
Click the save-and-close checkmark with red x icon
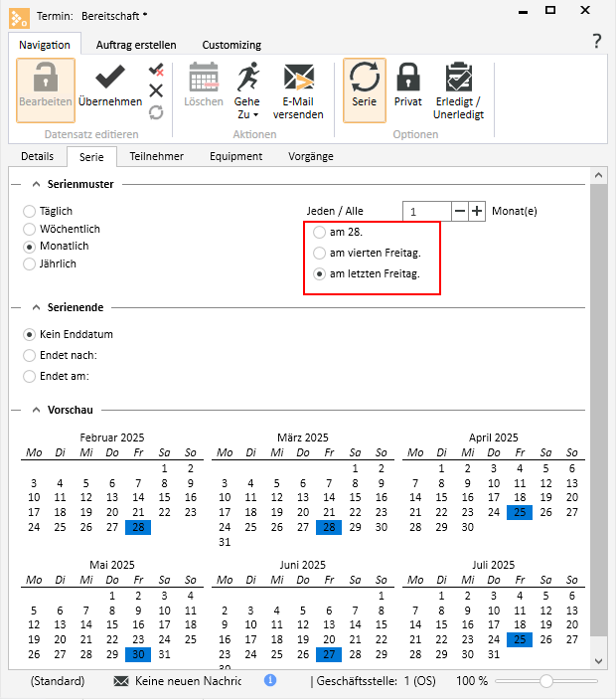156,70
